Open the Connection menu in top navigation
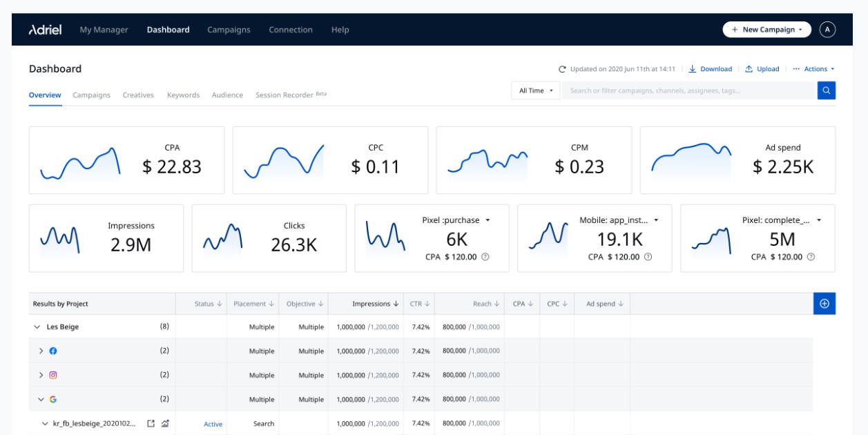Viewport: 868px width, 435px height. point(290,30)
